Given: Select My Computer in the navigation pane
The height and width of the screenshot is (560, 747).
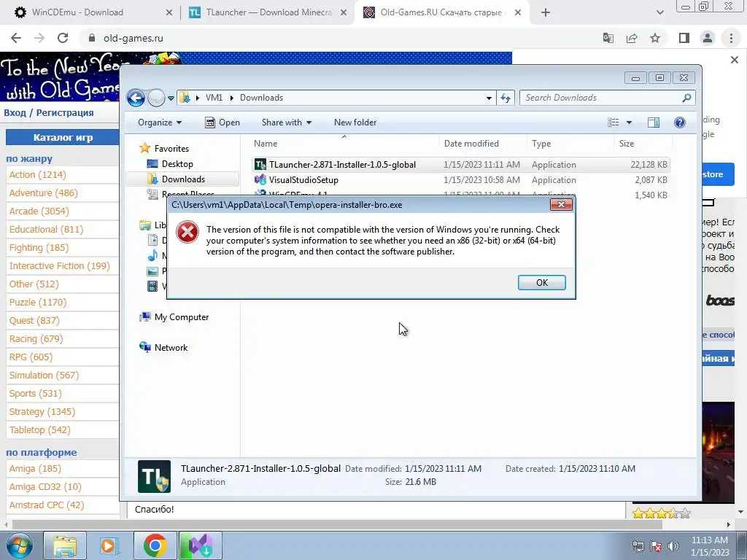Looking at the screenshot, I should point(181,317).
